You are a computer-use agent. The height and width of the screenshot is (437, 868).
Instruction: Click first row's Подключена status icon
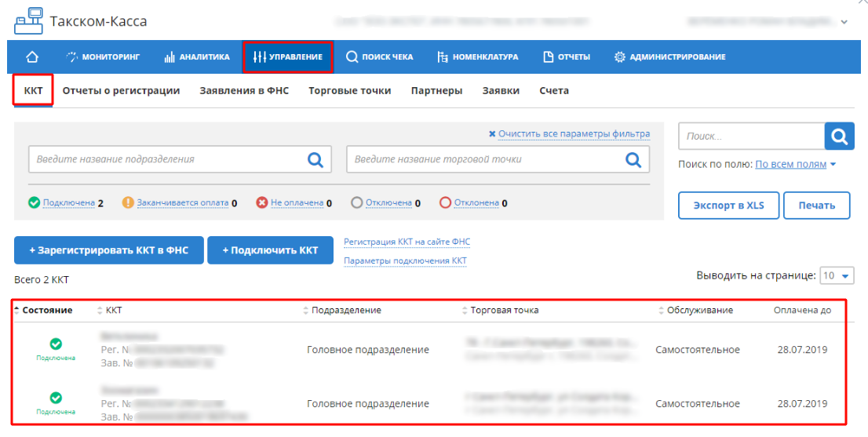coord(56,344)
